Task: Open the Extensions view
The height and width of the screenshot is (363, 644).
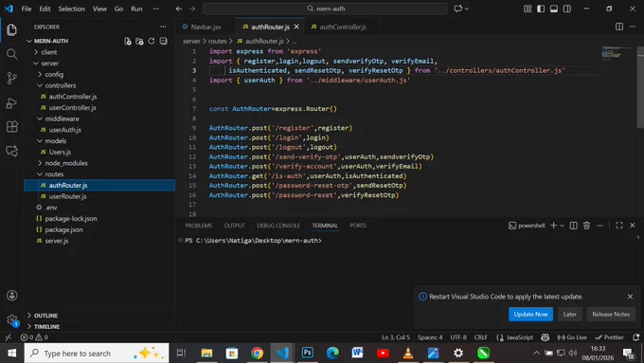Action: [12, 127]
